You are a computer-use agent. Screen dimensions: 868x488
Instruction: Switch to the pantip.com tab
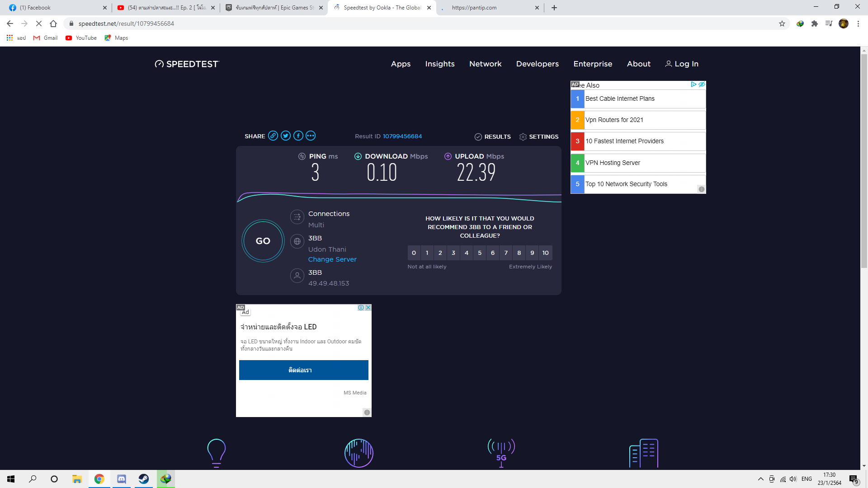[x=490, y=8]
